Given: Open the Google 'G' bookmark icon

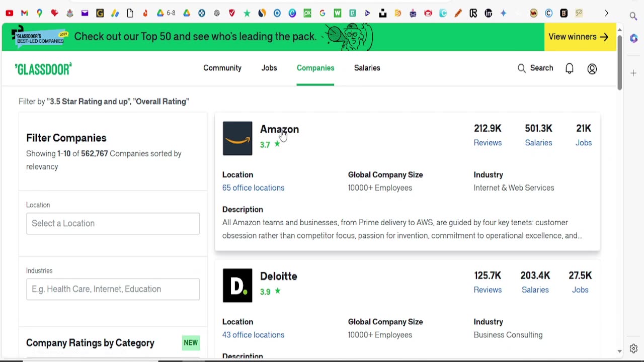Looking at the screenshot, I should [323, 14].
